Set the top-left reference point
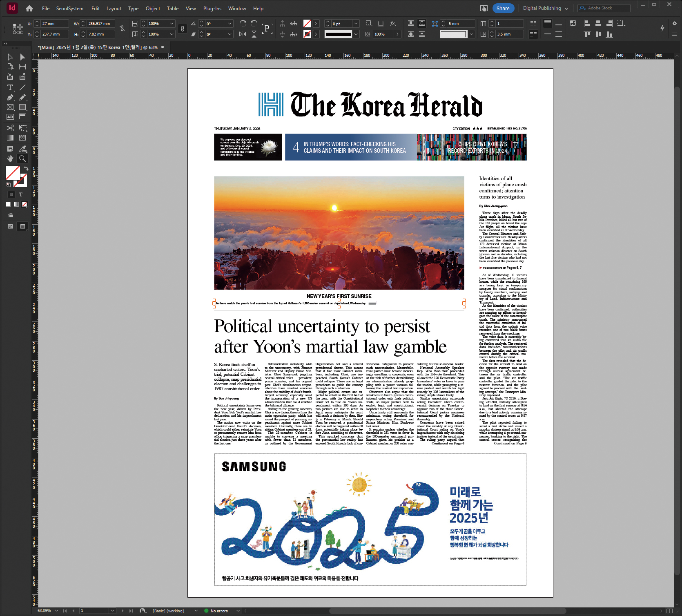Image resolution: width=682 pixels, height=616 pixels. pos(14,25)
